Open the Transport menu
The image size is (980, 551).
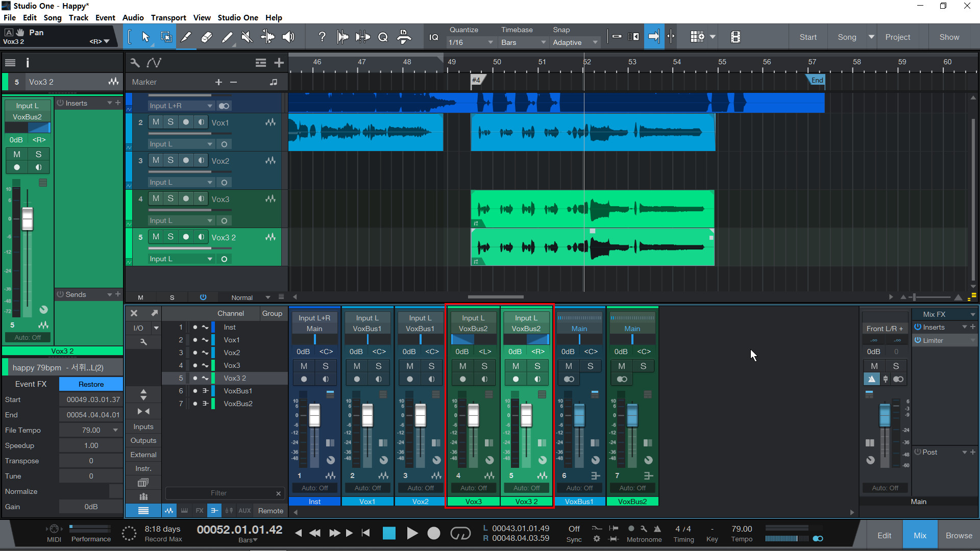[x=168, y=17]
